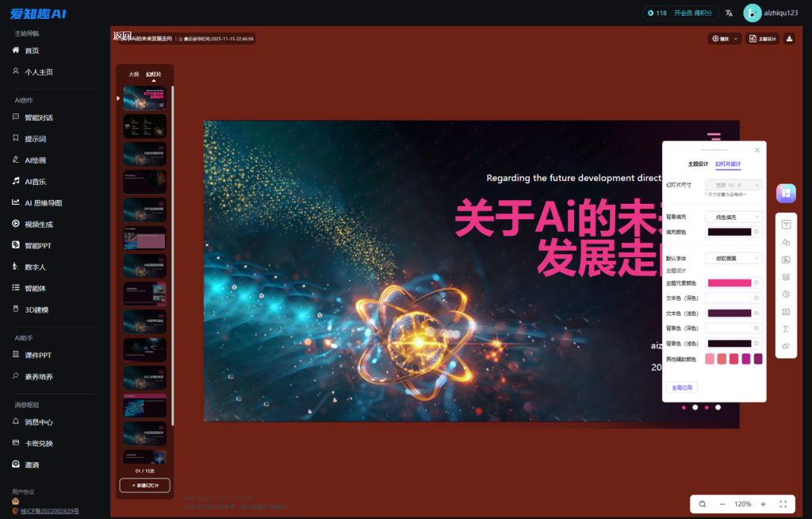Pick the 背景色（深色）swatch

(x=730, y=329)
